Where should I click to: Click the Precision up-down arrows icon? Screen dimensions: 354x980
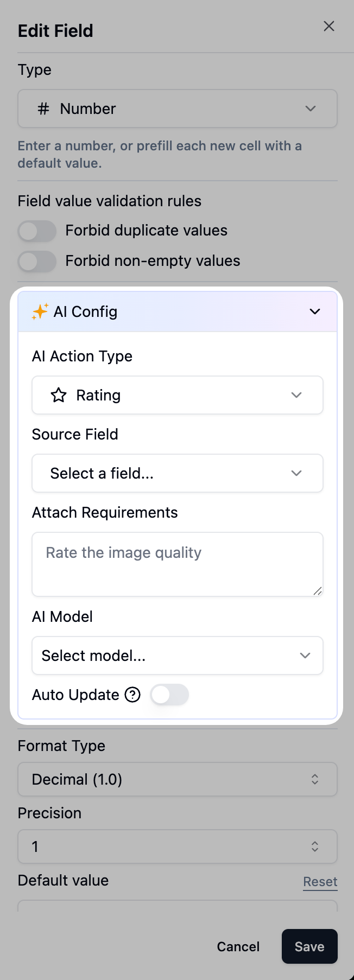point(315,847)
